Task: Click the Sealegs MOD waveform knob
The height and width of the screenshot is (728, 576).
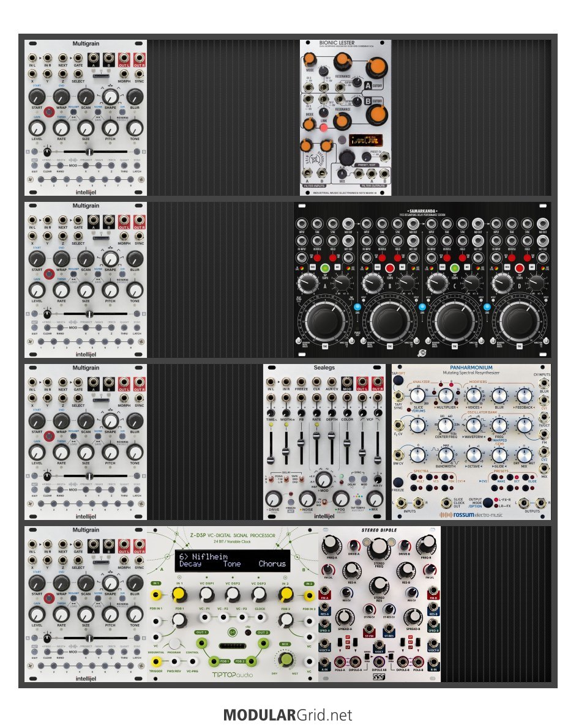Action: pos(324,480)
